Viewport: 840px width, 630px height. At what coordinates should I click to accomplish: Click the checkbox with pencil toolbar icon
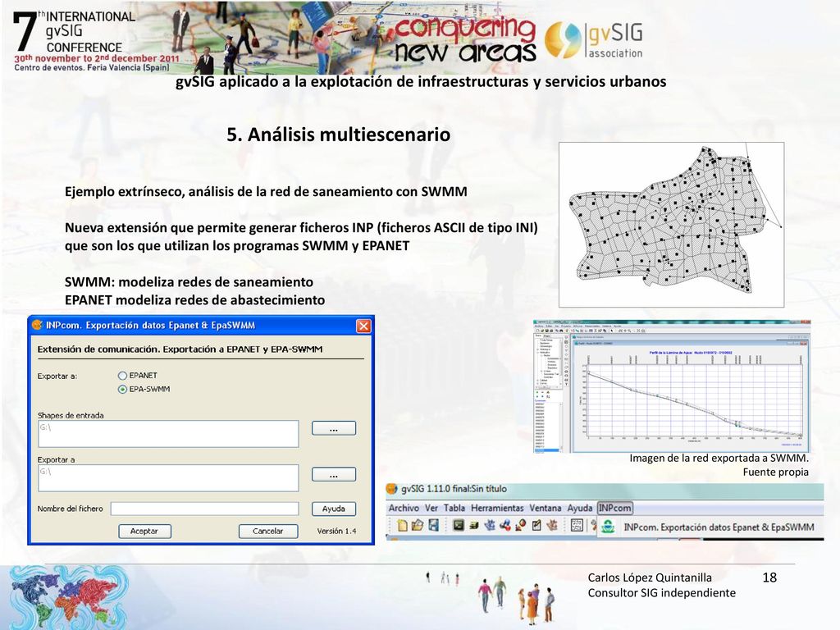tap(536, 525)
